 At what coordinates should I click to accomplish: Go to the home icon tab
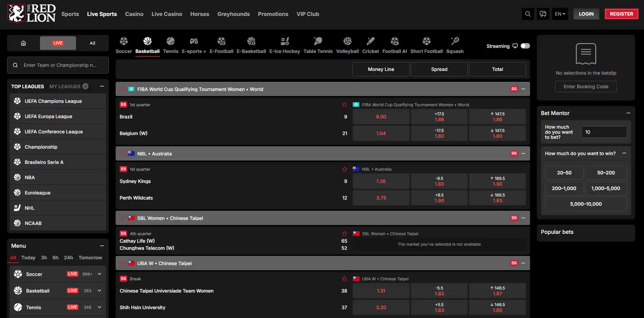click(23, 43)
